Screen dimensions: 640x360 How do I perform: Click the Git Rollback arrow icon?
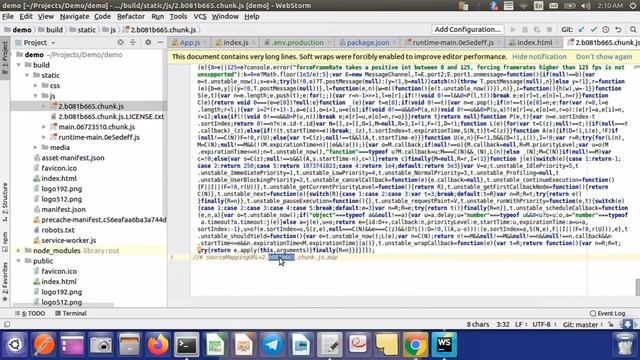(618, 29)
